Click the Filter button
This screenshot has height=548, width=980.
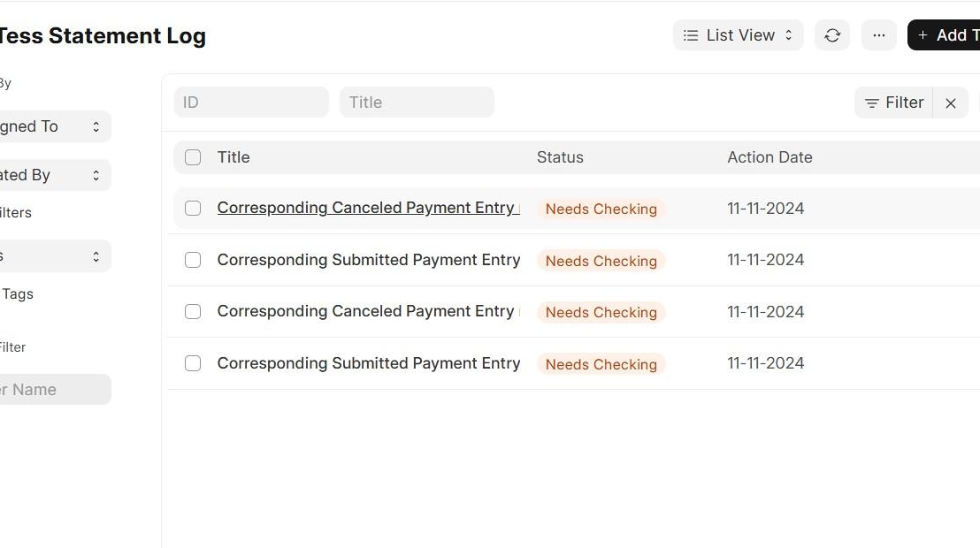coord(893,103)
